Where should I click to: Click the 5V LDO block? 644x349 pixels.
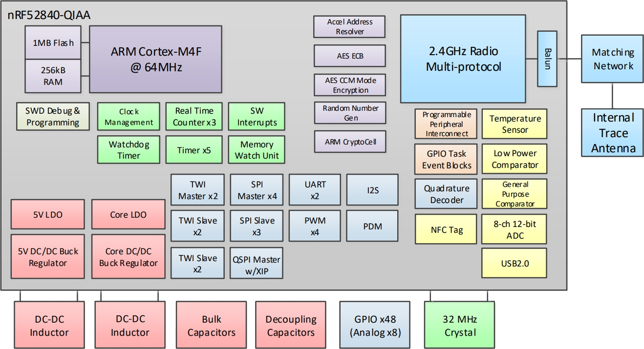[x=47, y=214]
